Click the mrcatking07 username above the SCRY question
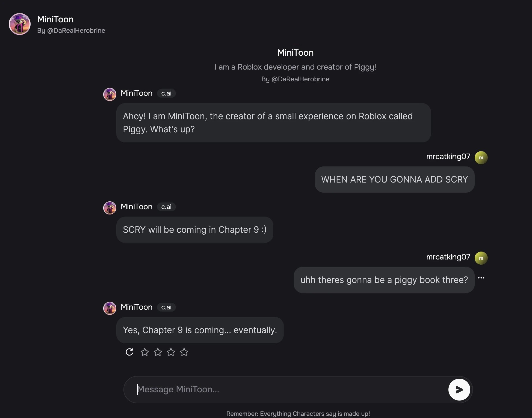 [x=448, y=157]
